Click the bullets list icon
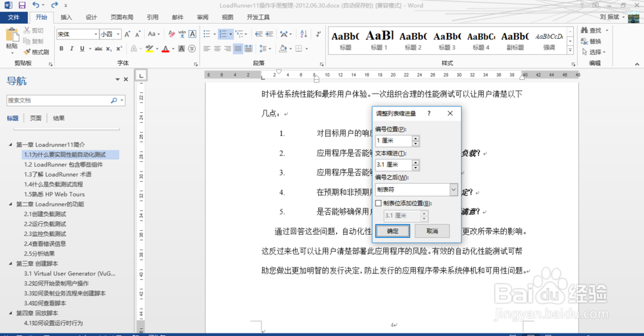Viewport: 644px width, 336px height. [207, 34]
